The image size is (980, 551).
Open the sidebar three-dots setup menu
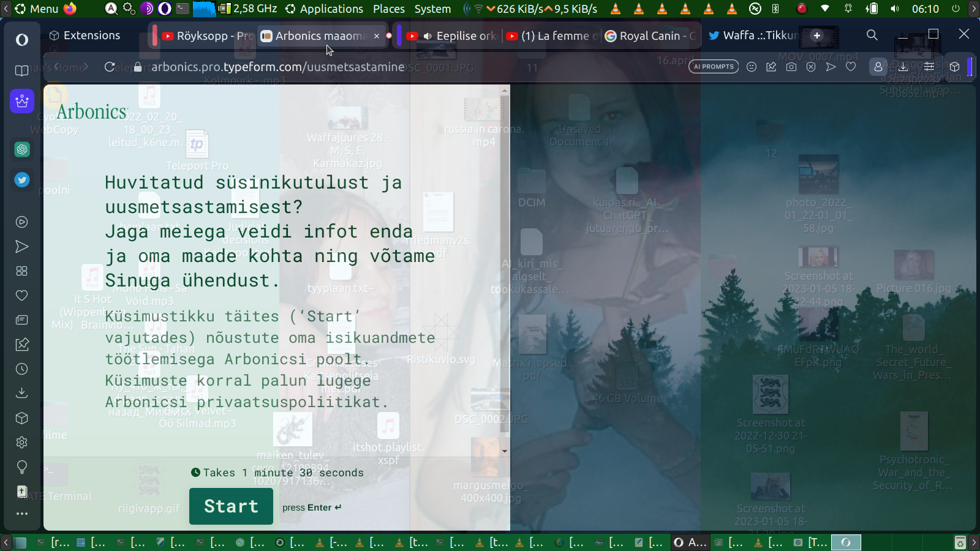tap(22, 514)
